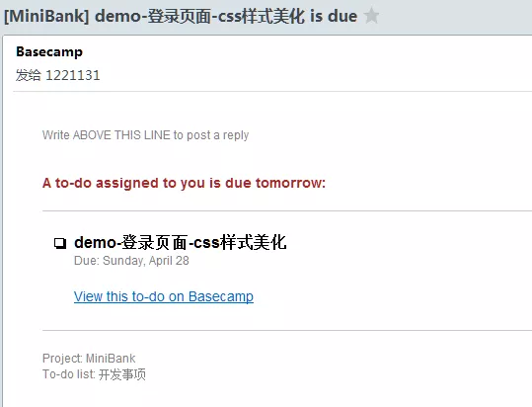Viewport: 532px width, 407px height.
Task: Click the words is due in the subject
Action: 334,16
